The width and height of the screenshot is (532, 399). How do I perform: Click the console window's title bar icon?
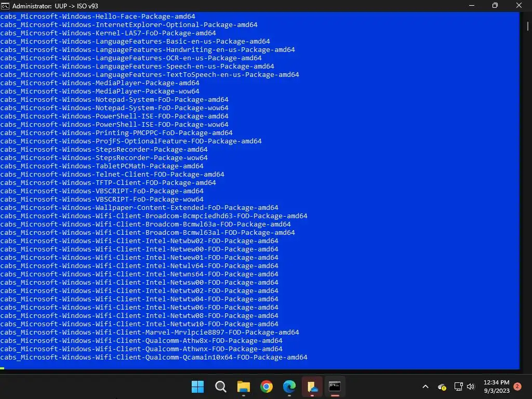pos(5,6)
